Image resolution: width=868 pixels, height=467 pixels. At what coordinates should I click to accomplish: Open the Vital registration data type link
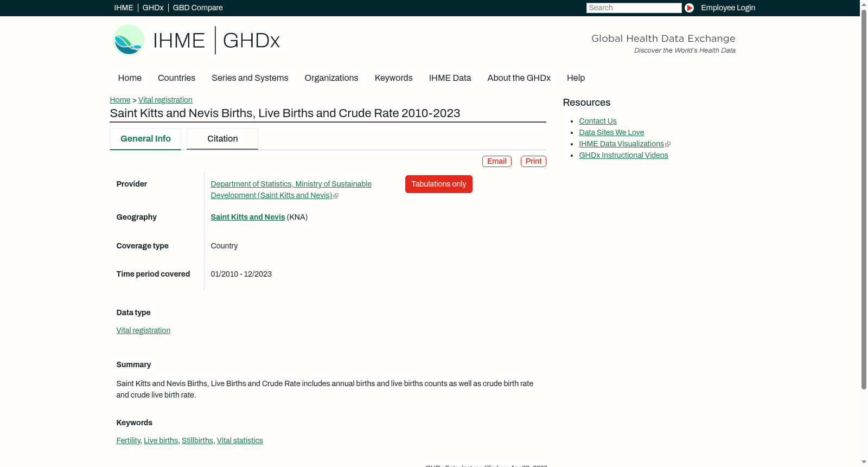coord(143,330)
